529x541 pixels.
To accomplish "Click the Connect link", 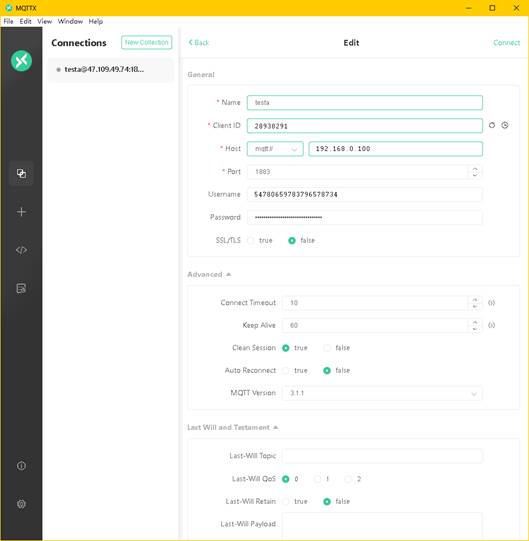I will tap(506, 43).
